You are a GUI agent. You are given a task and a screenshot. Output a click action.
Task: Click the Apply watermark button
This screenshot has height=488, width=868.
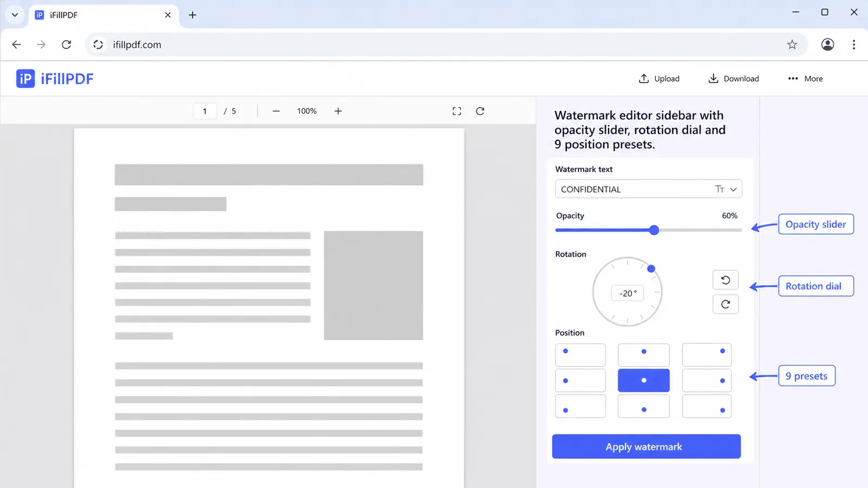pos(646,446)
